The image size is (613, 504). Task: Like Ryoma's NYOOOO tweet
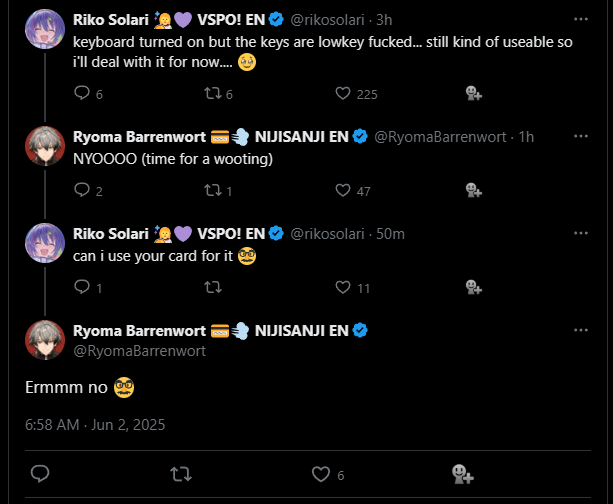point(343,191)
